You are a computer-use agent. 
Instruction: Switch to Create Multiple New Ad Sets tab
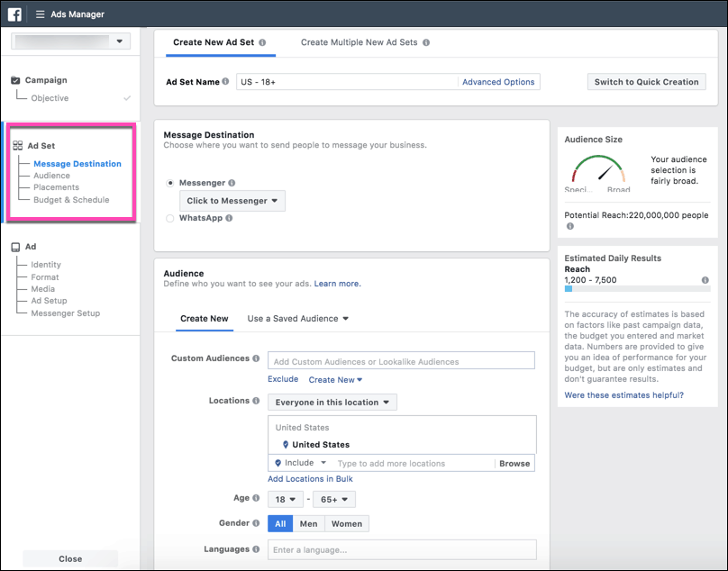click(x=359, y=42)
